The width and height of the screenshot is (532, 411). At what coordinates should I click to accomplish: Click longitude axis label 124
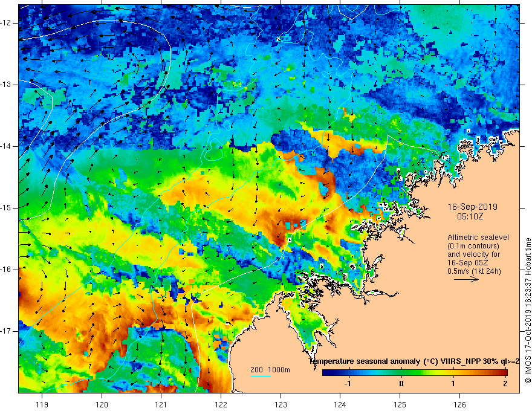(x=340, y=404)
